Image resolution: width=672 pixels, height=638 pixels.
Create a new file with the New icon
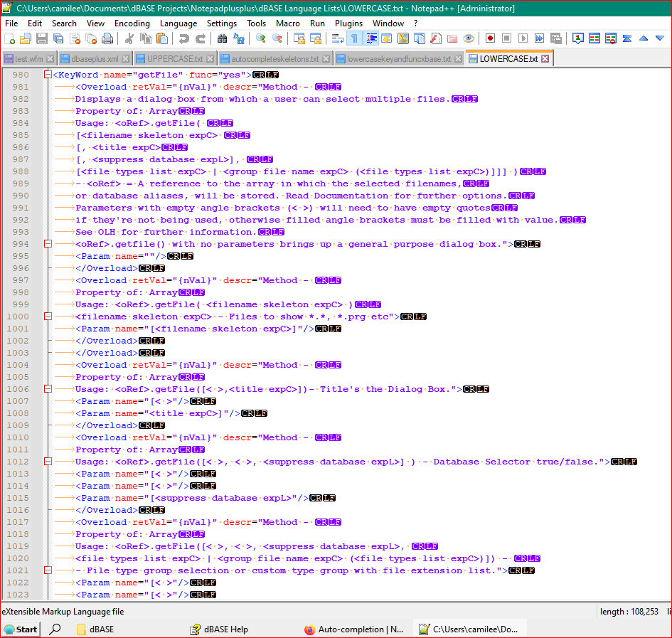pyautogui.click(x=9, y=39)
